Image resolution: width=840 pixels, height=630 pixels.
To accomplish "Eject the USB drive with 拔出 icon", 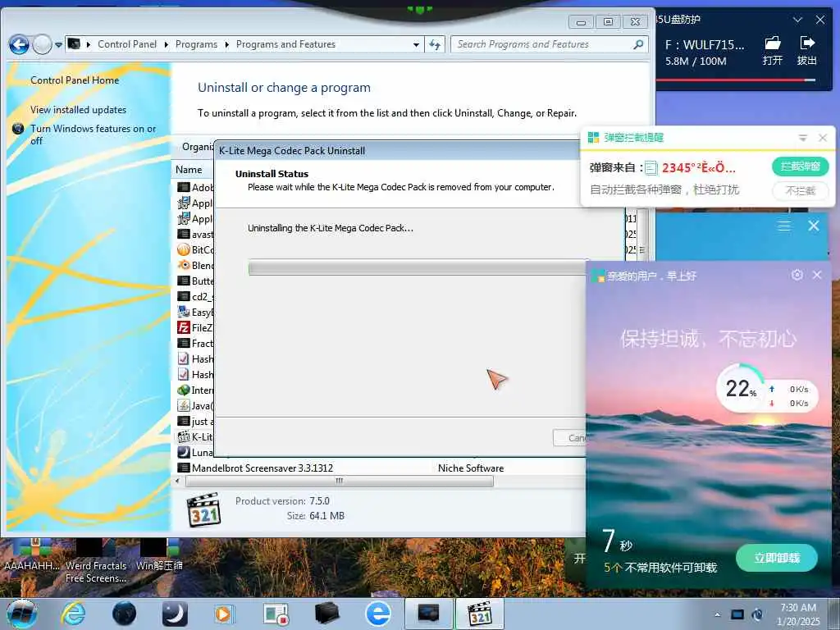I will point(807,51).
